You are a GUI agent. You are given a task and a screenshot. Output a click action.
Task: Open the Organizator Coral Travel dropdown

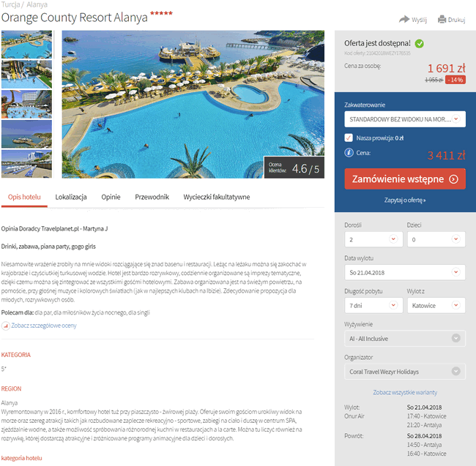[x=405, y=372]
